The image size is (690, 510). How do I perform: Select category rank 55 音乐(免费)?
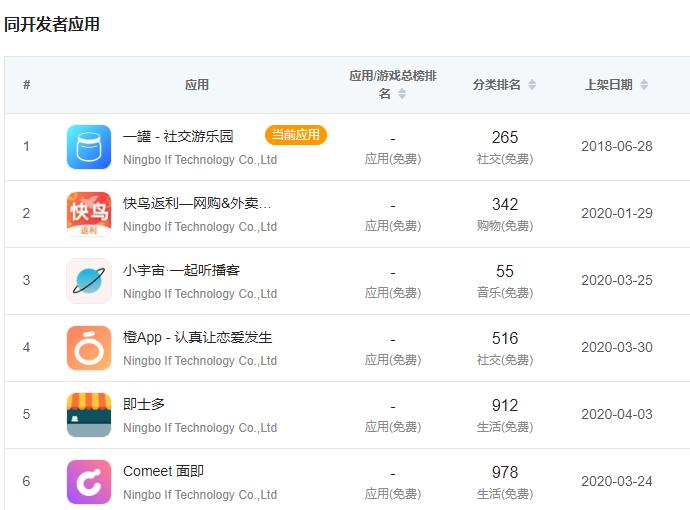coord(505,281)
